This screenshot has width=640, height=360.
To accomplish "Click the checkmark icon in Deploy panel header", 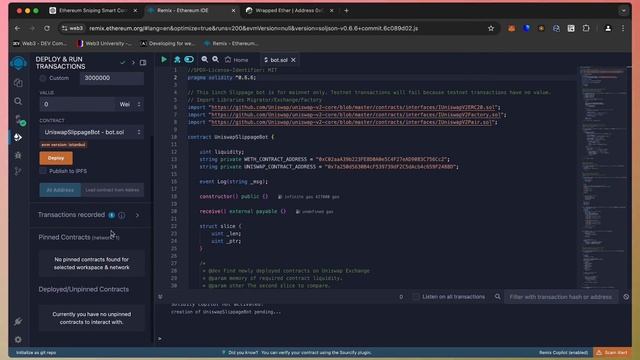I will pos(122,63).
